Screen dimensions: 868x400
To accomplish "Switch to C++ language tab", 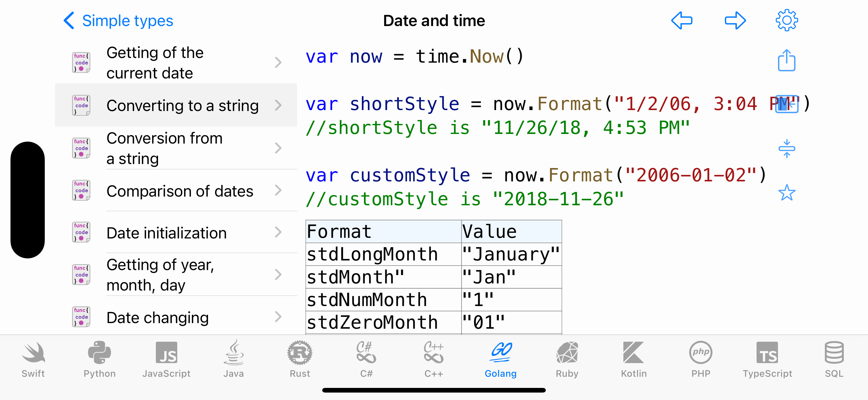I will 433,359.
